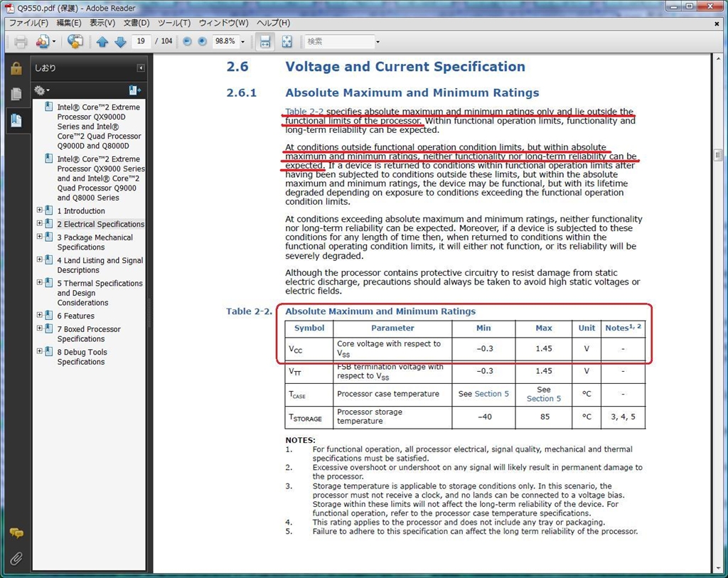
Task: Click heading Voltage and Current Specification
Action: point(405,66)
